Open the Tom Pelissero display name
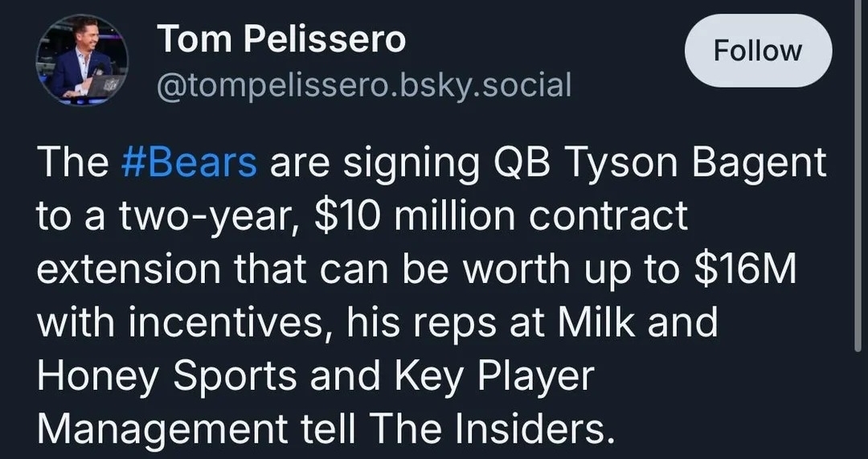Screen dimensions: 868x459 (281, 39)
